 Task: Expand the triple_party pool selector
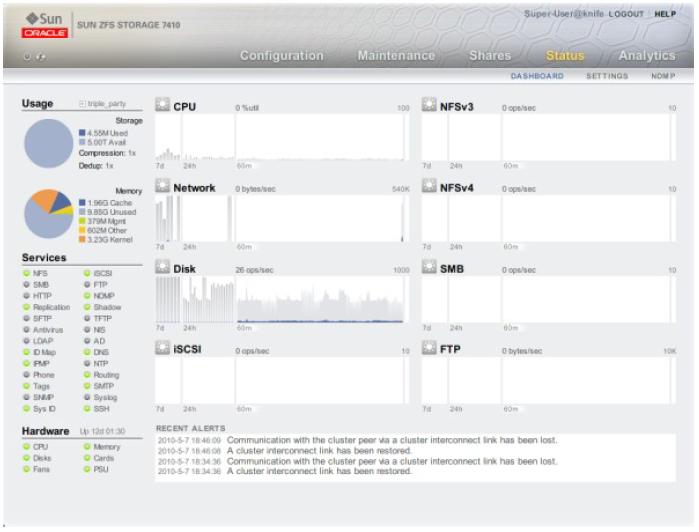(x=82, y=103)
